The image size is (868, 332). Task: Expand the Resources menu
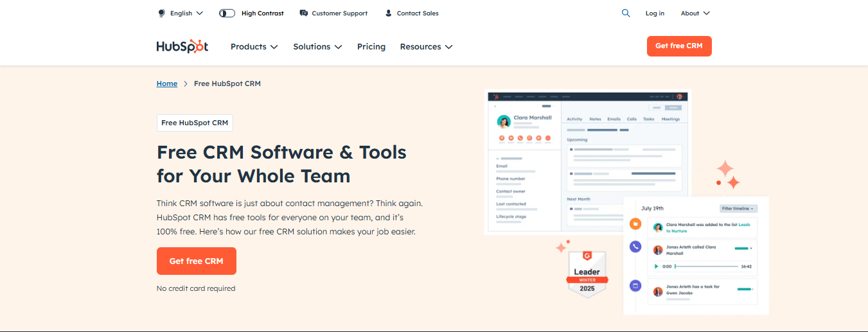(426, 46)
